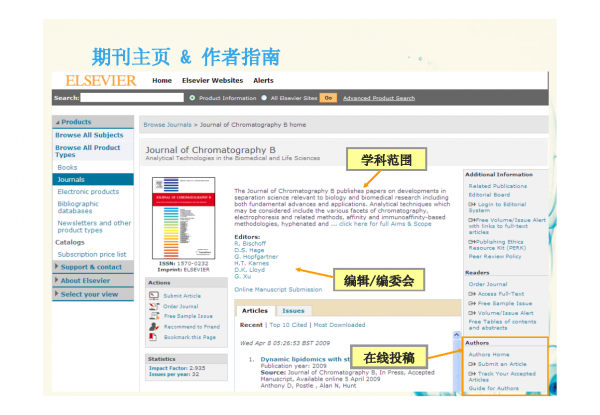Click the Order Journal icon in Actions
Viewport: 600px width, 415px height.
(x=154, y=306)
